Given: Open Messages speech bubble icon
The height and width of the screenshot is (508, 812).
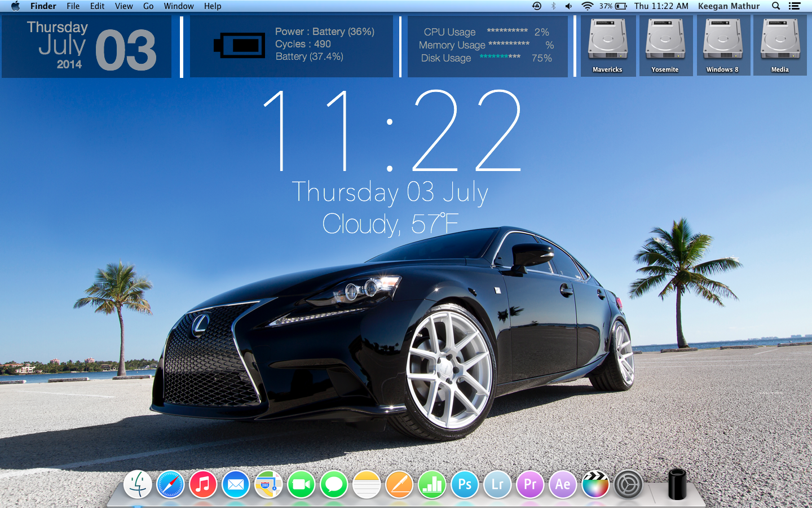Looking at the screenshot, I should [334, 484].
